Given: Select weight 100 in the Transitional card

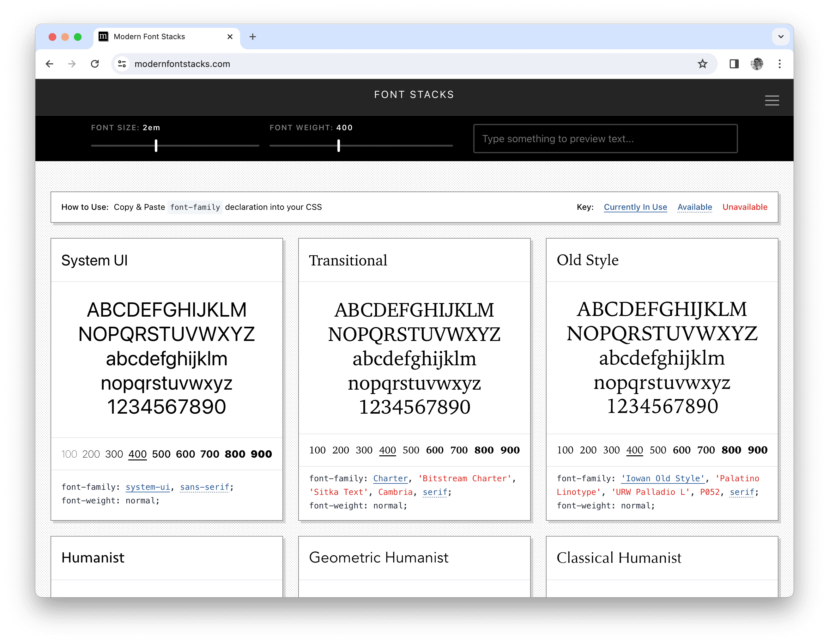Looking at the screenshot, I should 318,450.
